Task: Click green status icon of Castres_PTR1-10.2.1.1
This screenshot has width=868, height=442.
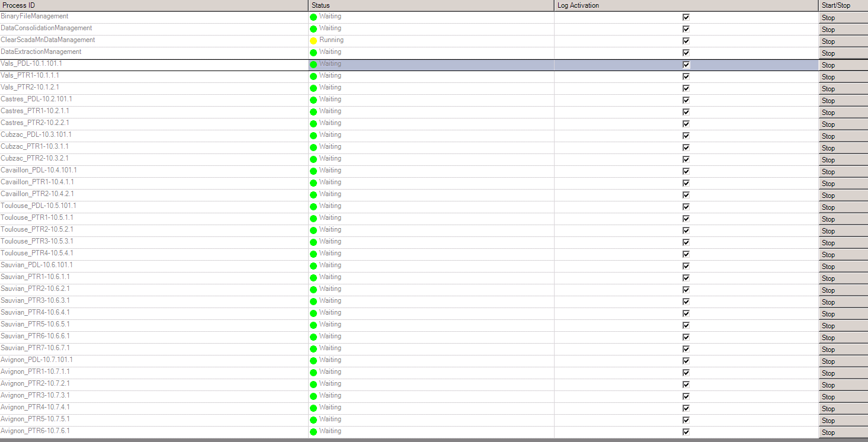Action: 313,112
